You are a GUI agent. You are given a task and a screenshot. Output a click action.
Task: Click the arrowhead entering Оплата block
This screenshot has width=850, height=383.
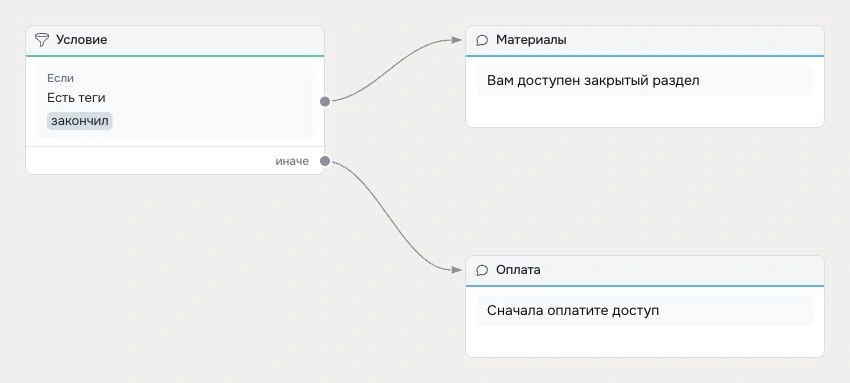[x=456, y=269]
